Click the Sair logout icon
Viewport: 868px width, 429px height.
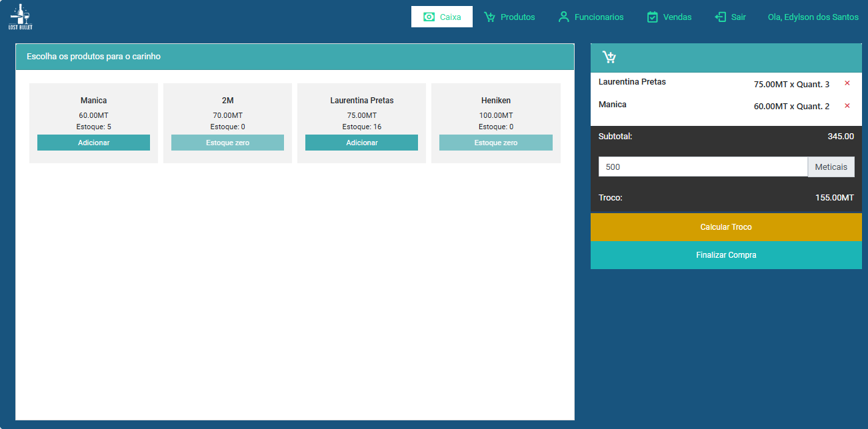(720, 17)
